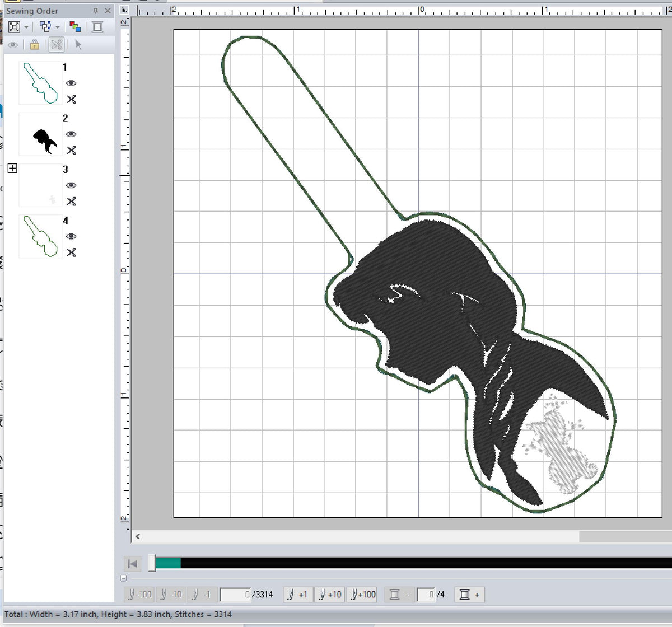Toggle the scissors trim icon for item 4
The width and height of the screenshot is (672, 627).
point(71,252)
